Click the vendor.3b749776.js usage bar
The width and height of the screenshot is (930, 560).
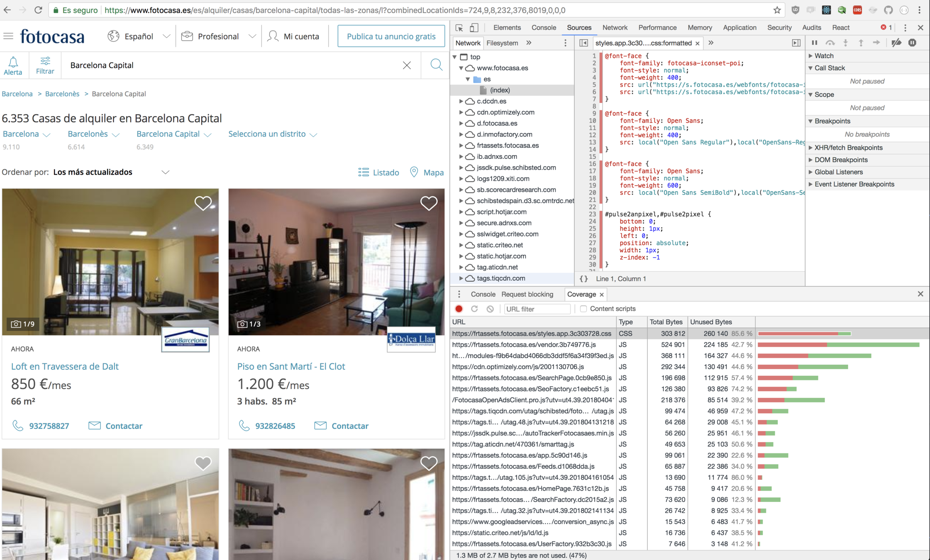pos(838,345)
